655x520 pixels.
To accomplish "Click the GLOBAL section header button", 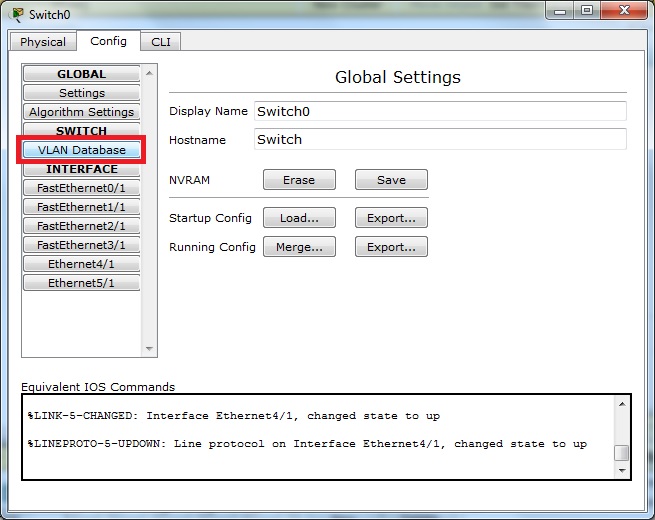I will tap(81, 74).
